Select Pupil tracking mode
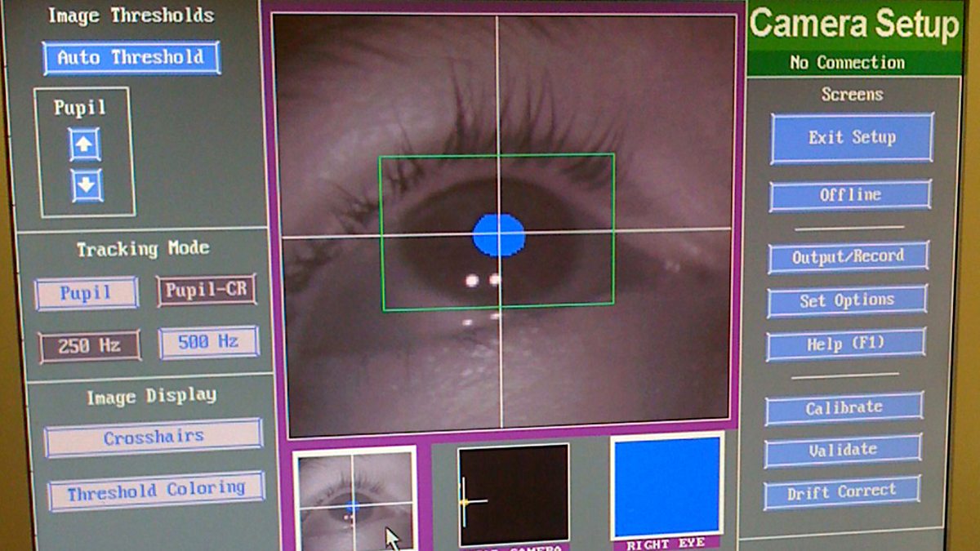This screenshot has width=980, height=551. pyautogui.click(x=87, y=293)
